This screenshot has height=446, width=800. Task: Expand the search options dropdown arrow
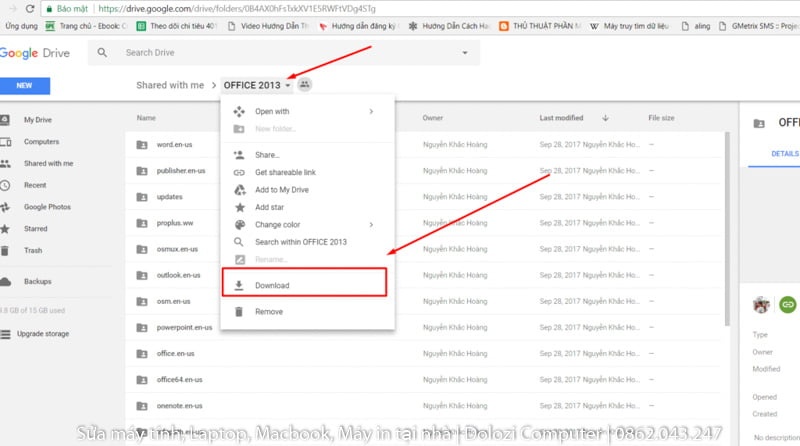(x=465, y=53)
